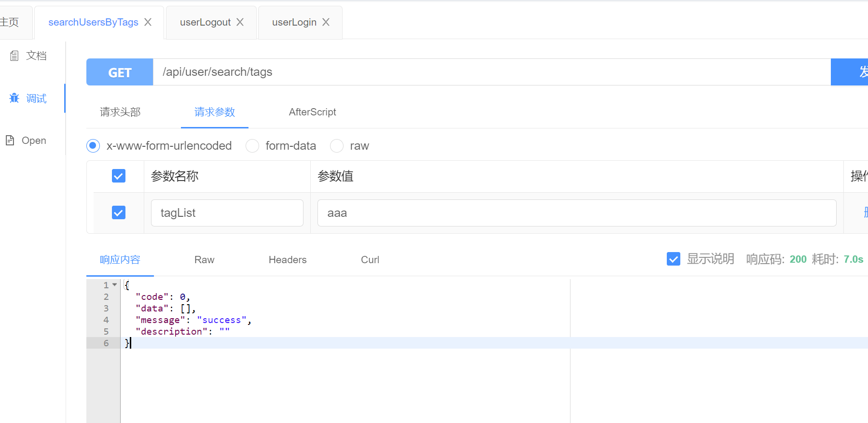Show the Headers response tab
The width and height of the screenshot is (868, 423).
(288, 260)
